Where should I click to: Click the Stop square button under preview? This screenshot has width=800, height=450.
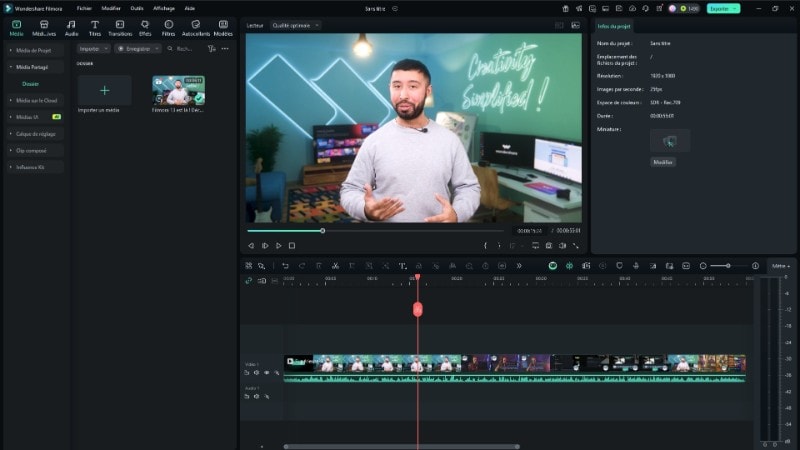pyautogui.click(x=292, y=245)
